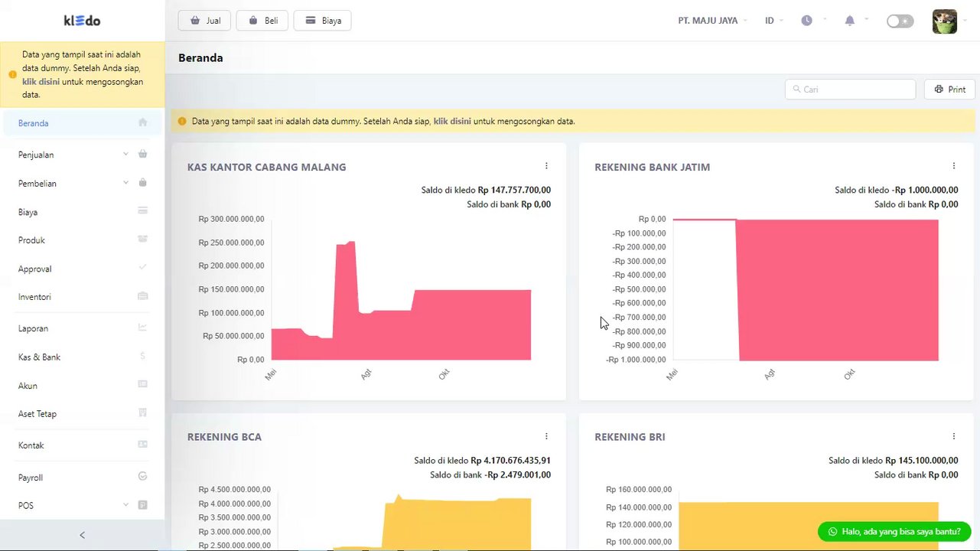Click the Laporan chart icon in sidebar

coord(142,328)
